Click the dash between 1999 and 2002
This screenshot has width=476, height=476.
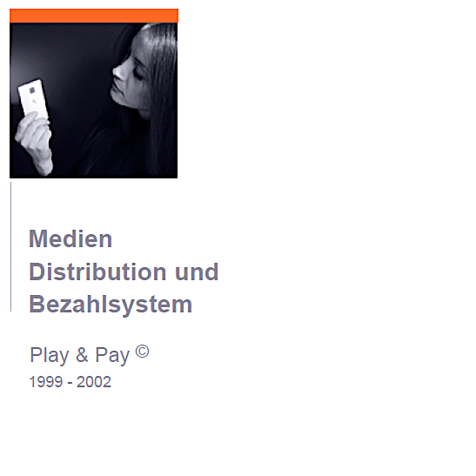[70, 384]
